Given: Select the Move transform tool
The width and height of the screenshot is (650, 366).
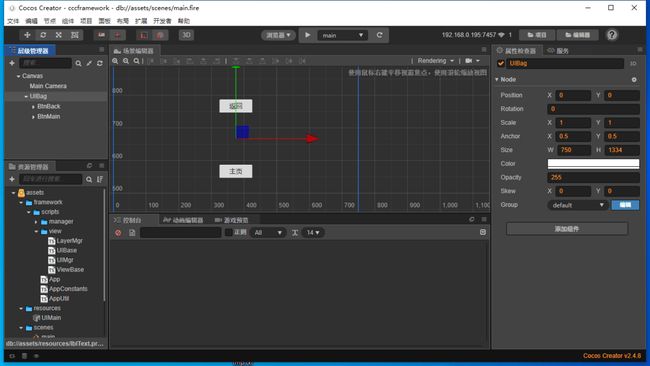Looking at the screenshot, I should point(27,35).
